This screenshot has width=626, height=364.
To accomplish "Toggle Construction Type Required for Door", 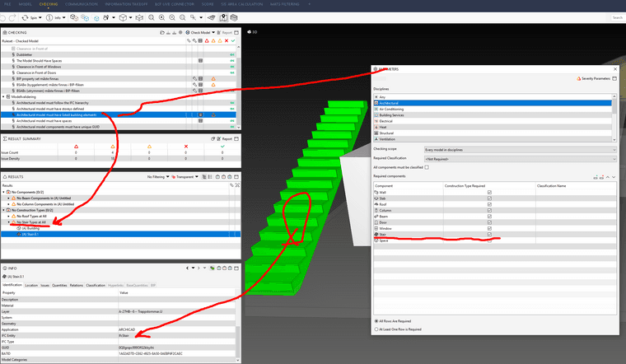I will (x=489, y=222).
